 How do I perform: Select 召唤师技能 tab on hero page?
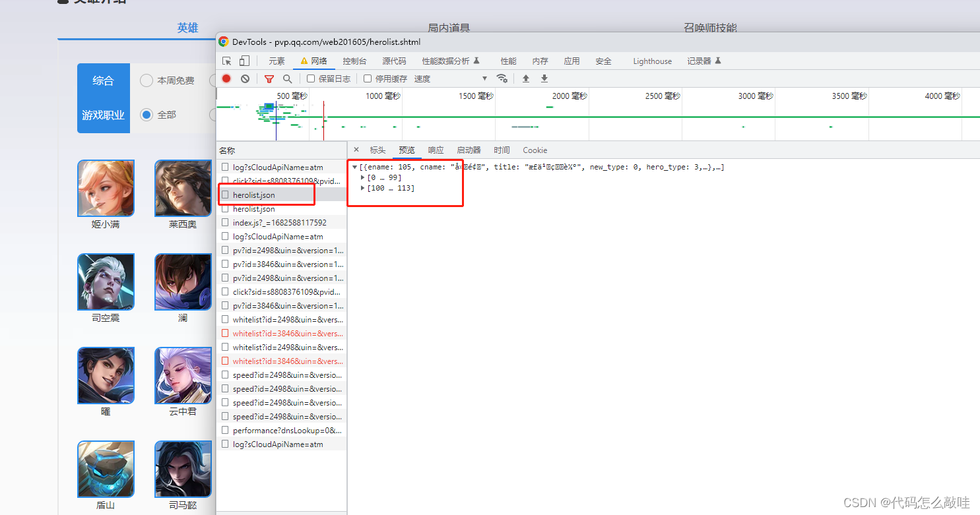710,27
